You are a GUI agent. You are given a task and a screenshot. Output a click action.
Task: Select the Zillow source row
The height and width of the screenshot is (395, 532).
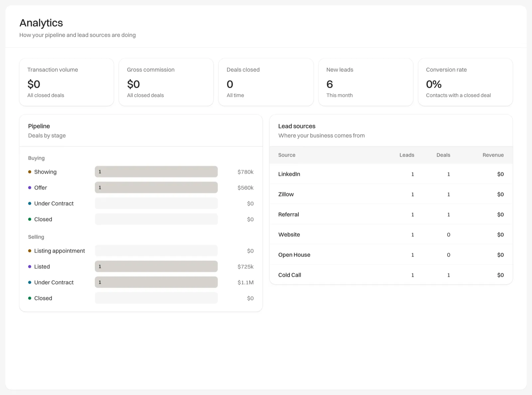391,194
